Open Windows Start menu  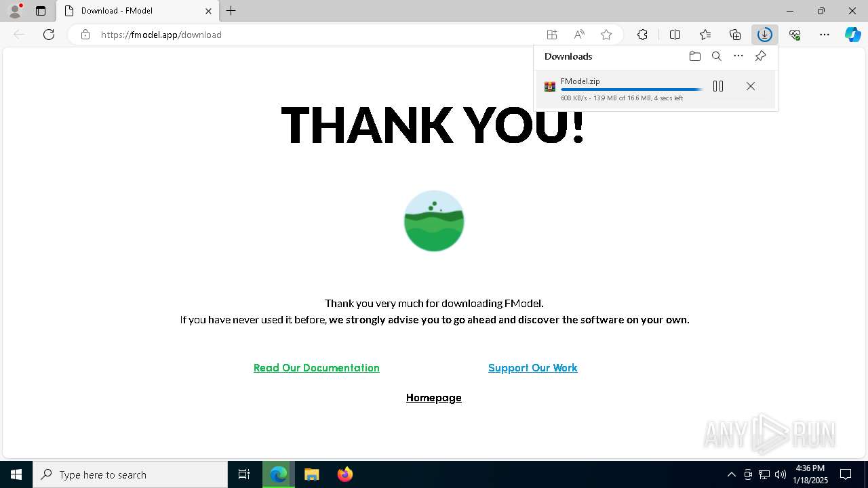point(16,474)
